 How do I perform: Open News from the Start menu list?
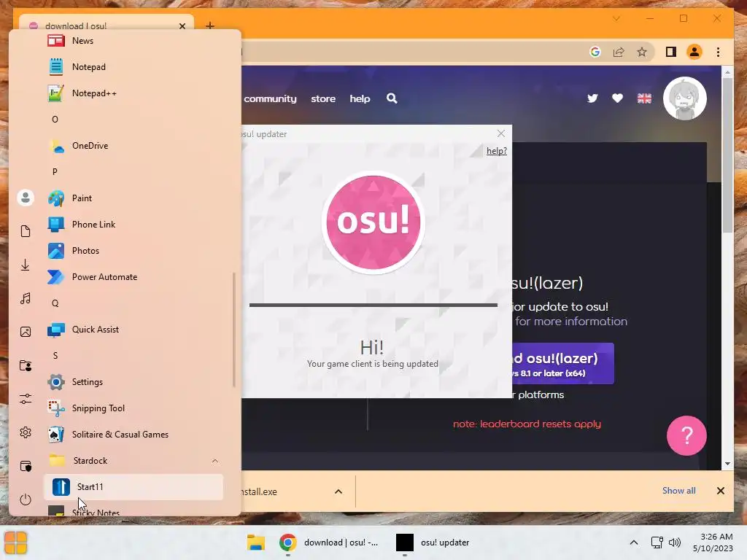tap(134, 41)
